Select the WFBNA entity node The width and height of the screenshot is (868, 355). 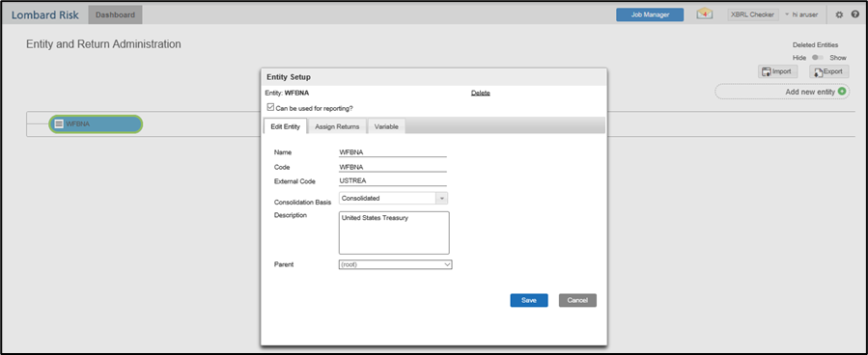click(96, 123)
